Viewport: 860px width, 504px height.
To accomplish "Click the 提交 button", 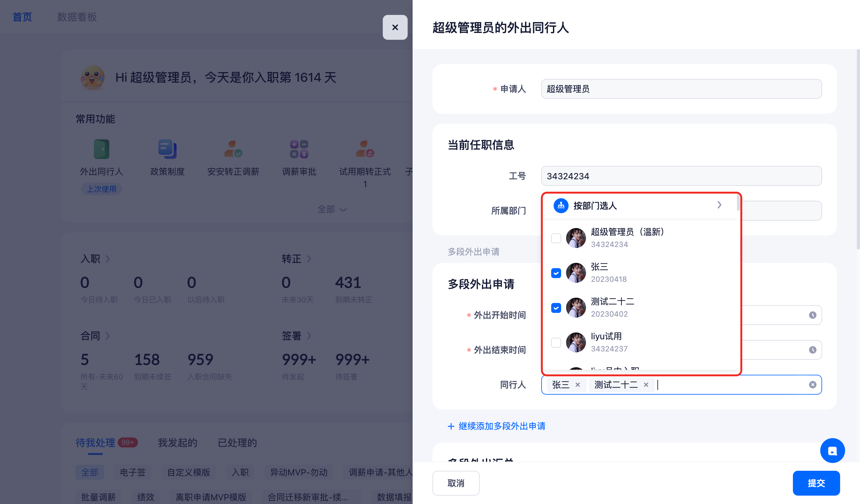I will [816, 483].
